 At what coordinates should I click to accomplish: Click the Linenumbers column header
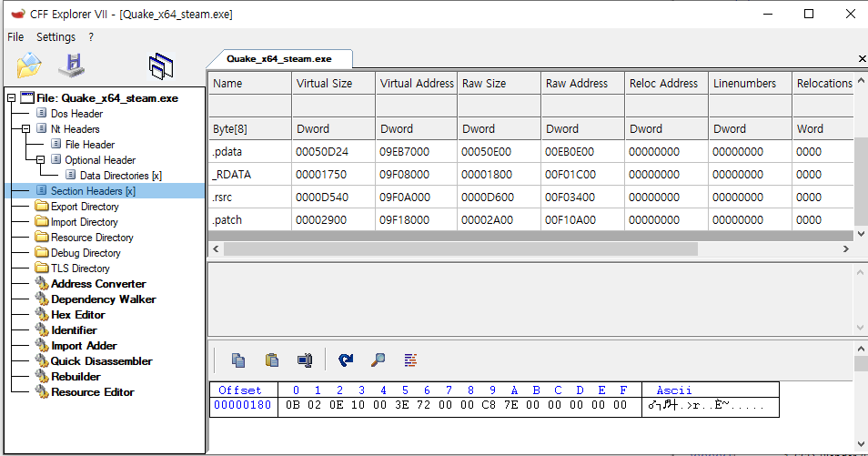coord(751,83)
